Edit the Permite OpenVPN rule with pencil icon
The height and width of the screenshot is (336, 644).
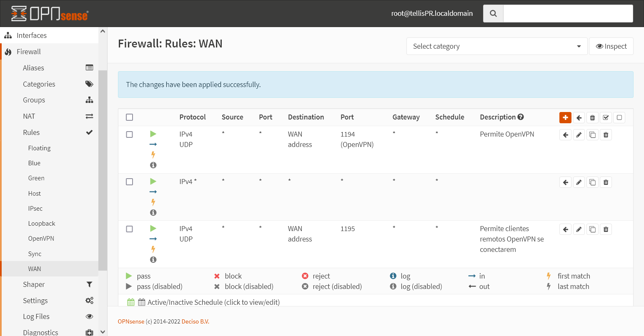[x=579, y=135]
